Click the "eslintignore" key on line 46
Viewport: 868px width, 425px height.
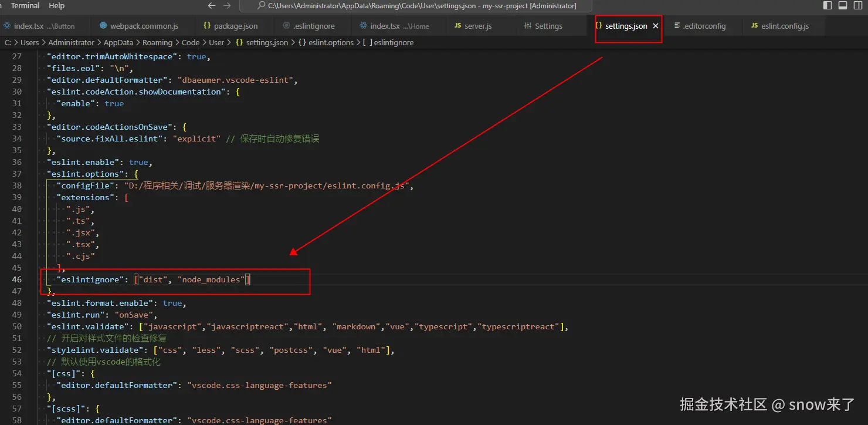click(x=90, y=279)
